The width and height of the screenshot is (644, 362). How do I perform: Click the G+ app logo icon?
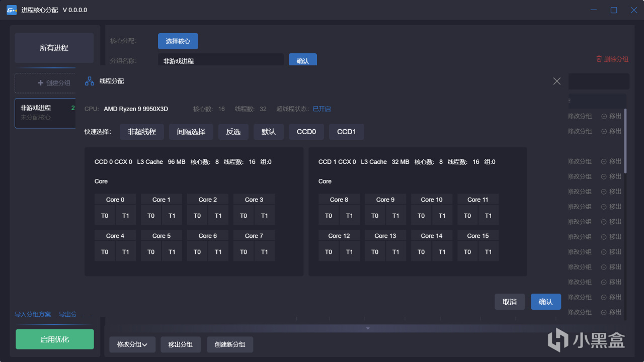coord(12,10)
